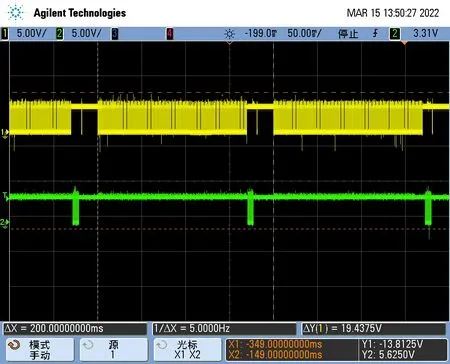This screenshot has height=364, width=450.
Task: Open the 光标 X1 X2 cursor softkey
Action: coord(187,350)
